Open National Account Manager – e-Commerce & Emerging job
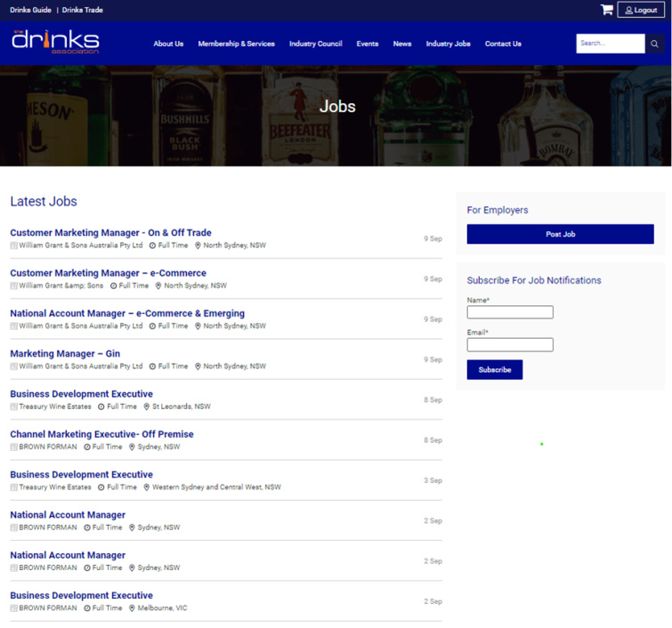The image size is (672, 628). 127,313
